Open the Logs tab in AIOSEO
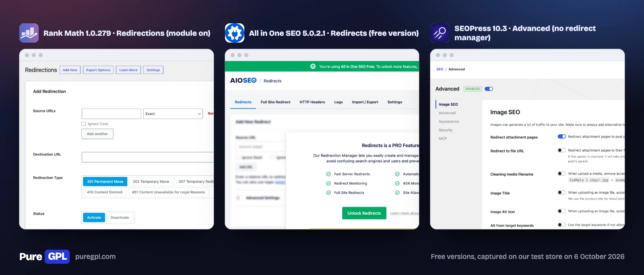 point(339,102)
